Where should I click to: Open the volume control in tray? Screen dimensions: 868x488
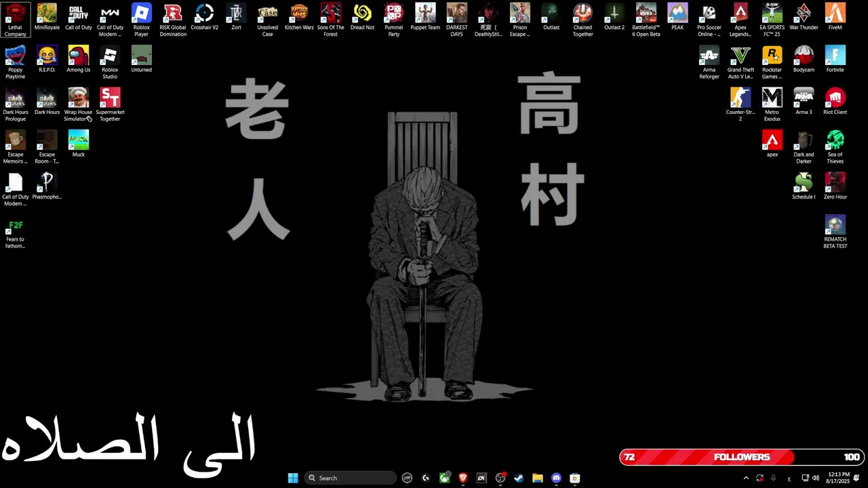click(816, 478)
